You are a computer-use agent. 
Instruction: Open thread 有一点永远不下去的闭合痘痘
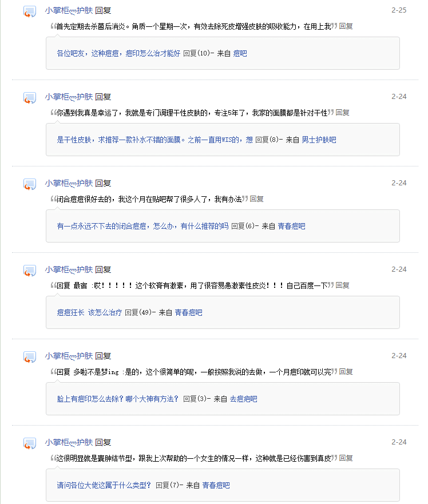pos(142,226)
